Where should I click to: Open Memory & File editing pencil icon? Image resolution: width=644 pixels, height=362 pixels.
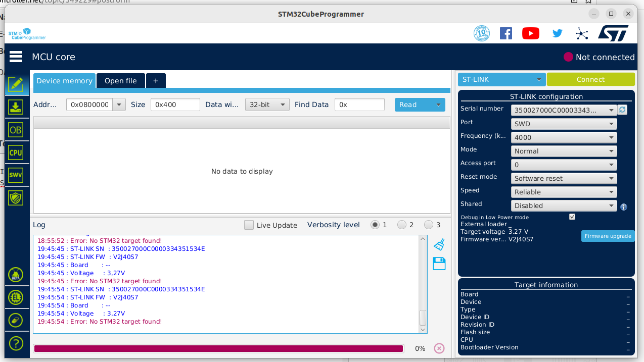(16, 84)
